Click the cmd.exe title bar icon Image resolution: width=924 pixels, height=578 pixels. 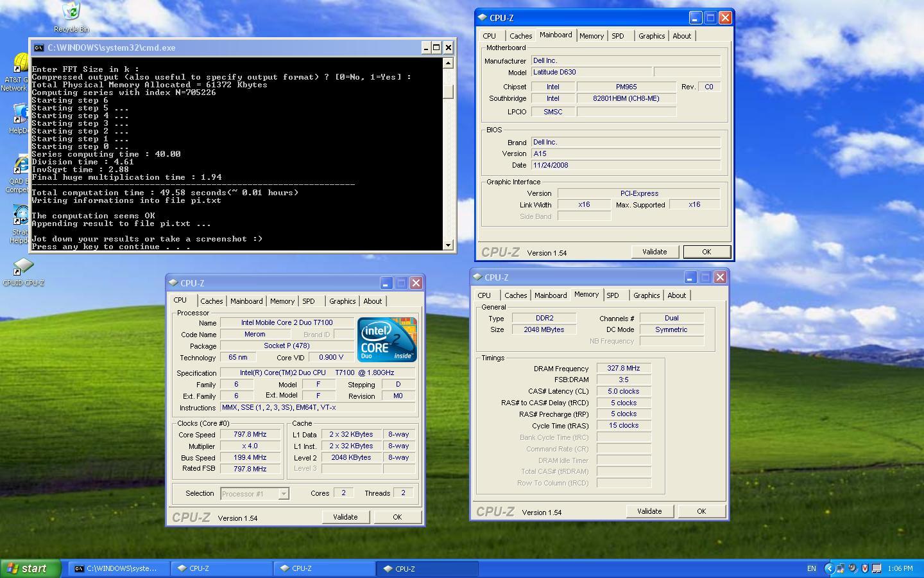(x=39, y=48)
